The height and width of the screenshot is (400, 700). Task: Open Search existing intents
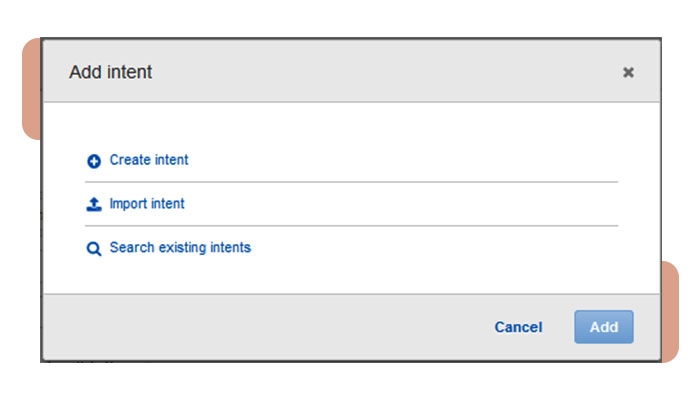180,248
